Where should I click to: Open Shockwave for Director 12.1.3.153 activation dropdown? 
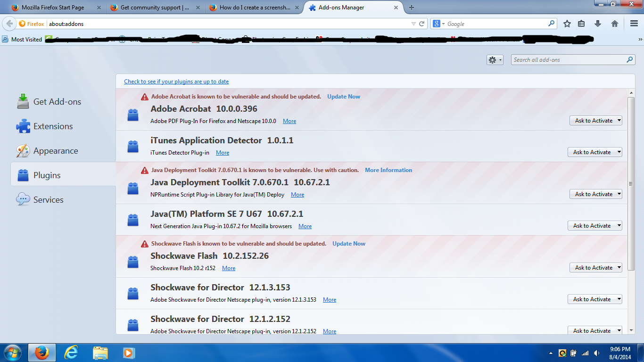coord(595,299)
